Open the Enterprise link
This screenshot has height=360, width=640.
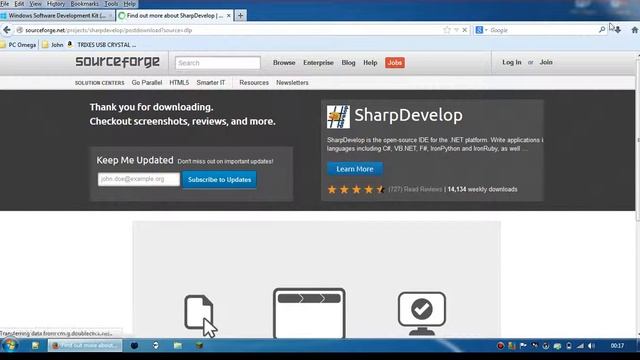pos(318,62)
